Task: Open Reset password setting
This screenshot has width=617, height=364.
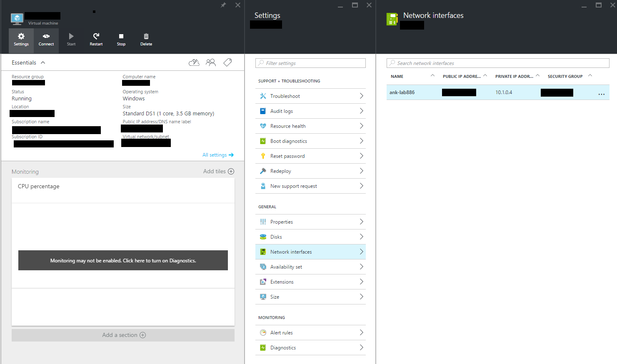Action: [x=310, y=156]
